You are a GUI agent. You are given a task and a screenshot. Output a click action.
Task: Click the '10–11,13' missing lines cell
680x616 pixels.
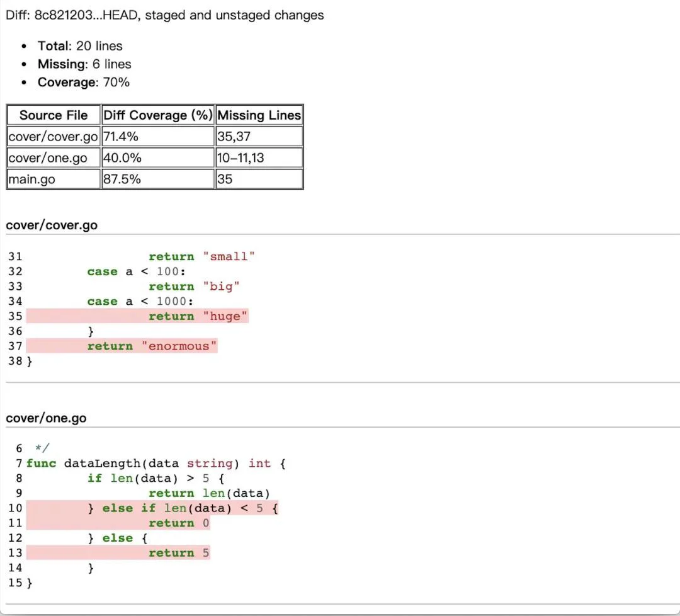coord(259,158)
